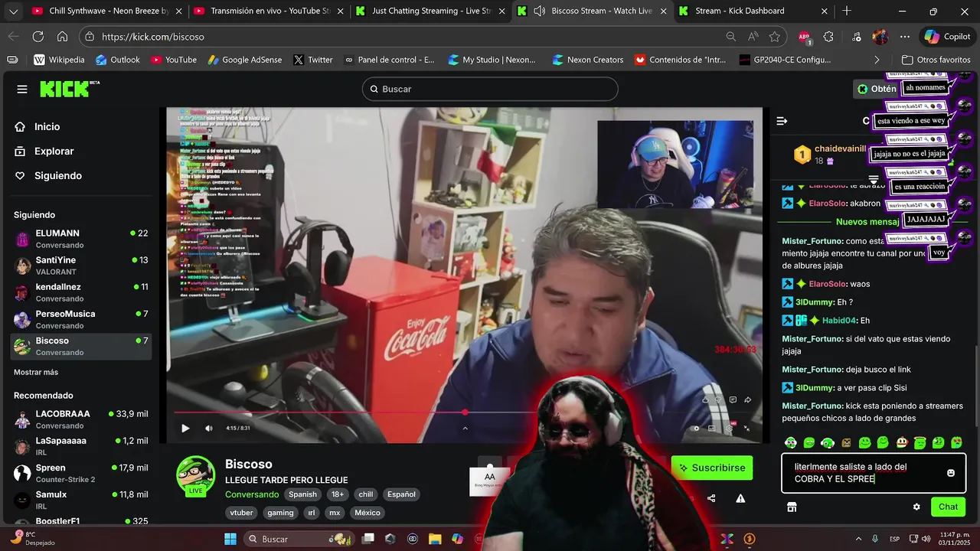
Task: Open chat settings gear
Action: (916, 507)
